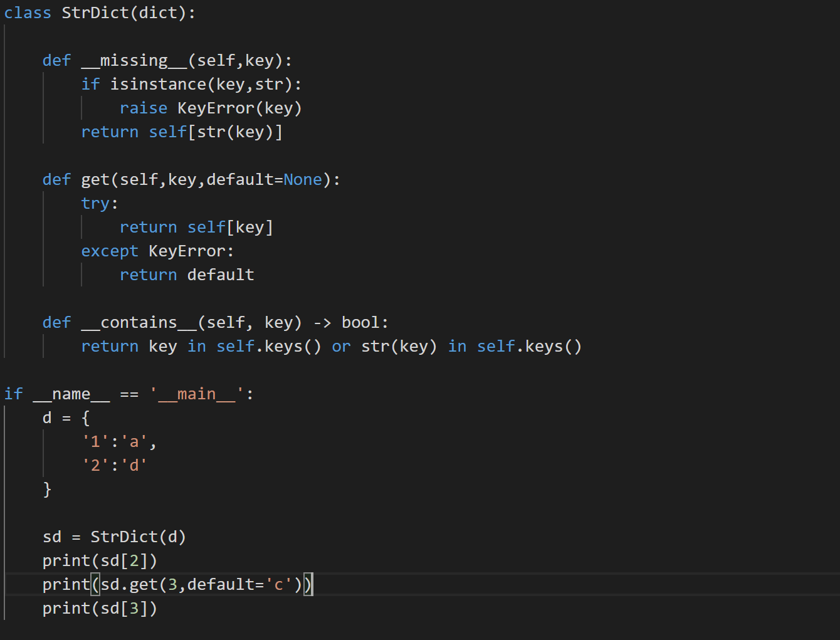Click the 'sd = StrDict(d)' line

pyautogui.click(x=114, y=537)
